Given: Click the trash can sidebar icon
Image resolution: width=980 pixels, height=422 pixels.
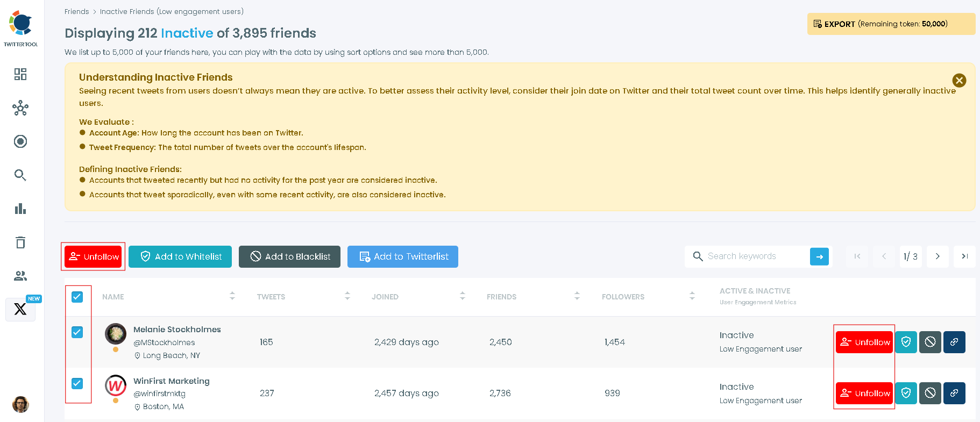Looking at the screenshot, I should (20, 242).
